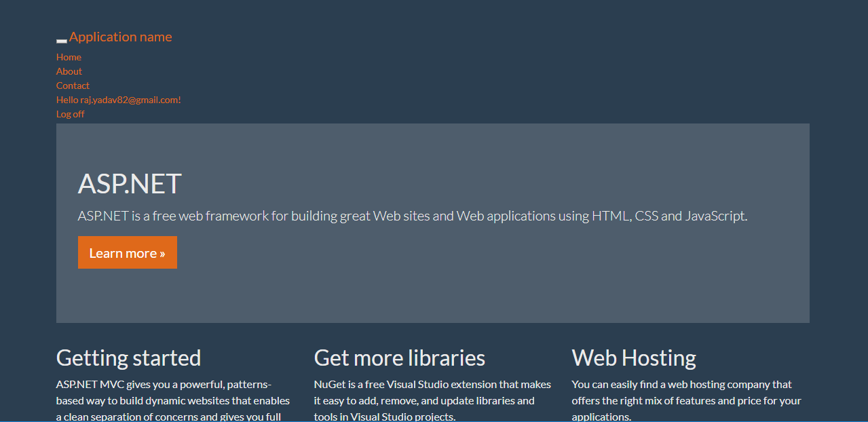
Task: Click the NuGet extension paragraph text
Action: (x=432, y=400)
